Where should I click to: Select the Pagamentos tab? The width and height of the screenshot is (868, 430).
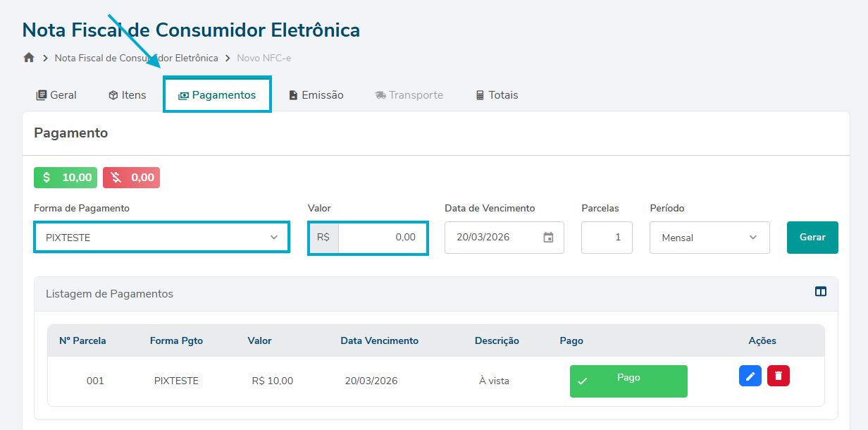217,95
